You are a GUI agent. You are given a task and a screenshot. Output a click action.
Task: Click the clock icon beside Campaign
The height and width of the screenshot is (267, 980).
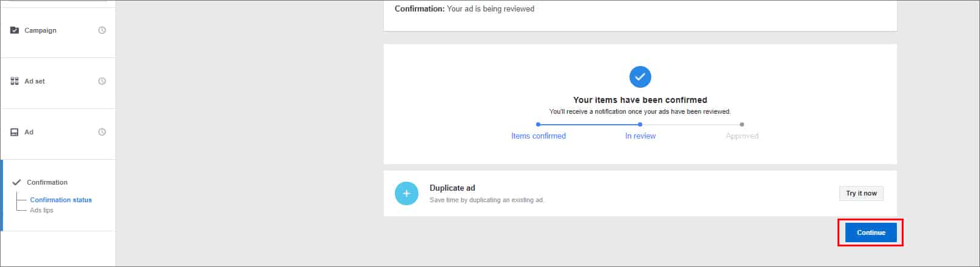pos(102,30)
